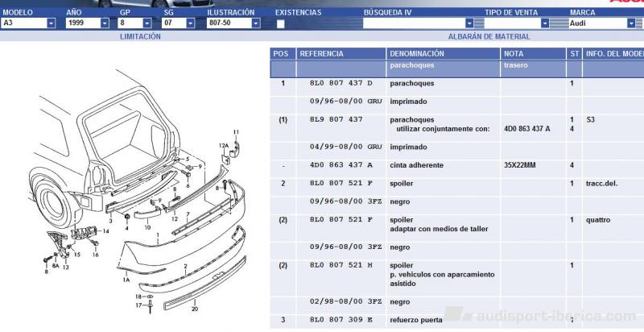644x332 pixels.
Task: Click date range 02/98-08/00 3FZ
Action: 346,301
